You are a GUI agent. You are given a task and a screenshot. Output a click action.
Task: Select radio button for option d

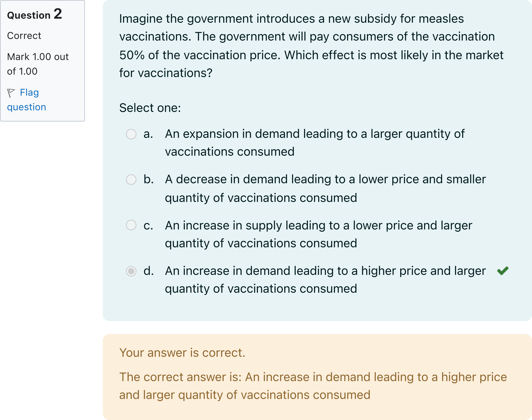coord(131,271)
